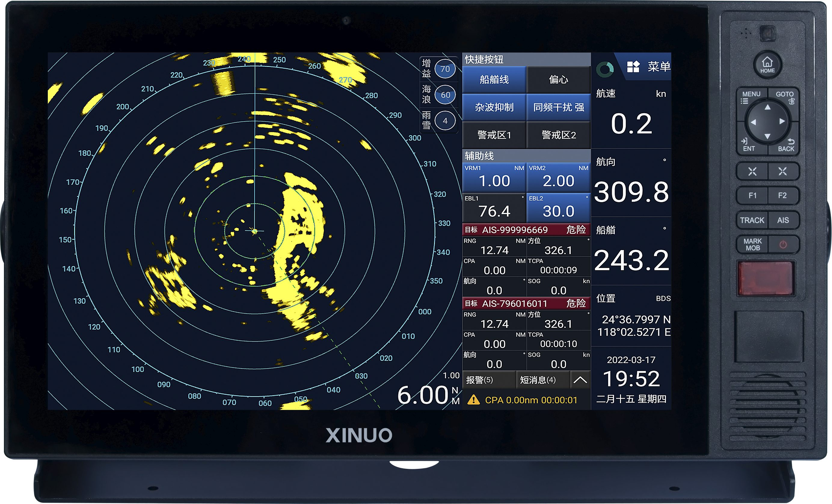Screen dimensions: 832x504
Task: Toggle 同频干扰 强 interference rejection
Action: [558, 107]
